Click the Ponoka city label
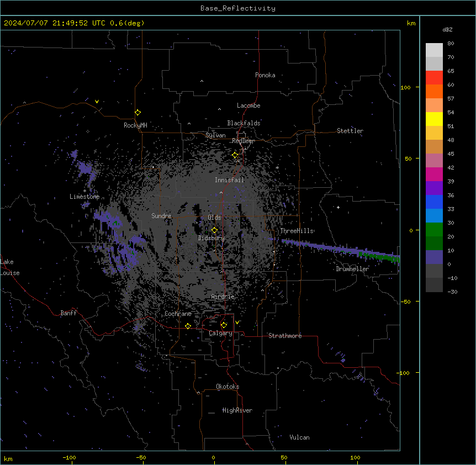 [265, 75]
